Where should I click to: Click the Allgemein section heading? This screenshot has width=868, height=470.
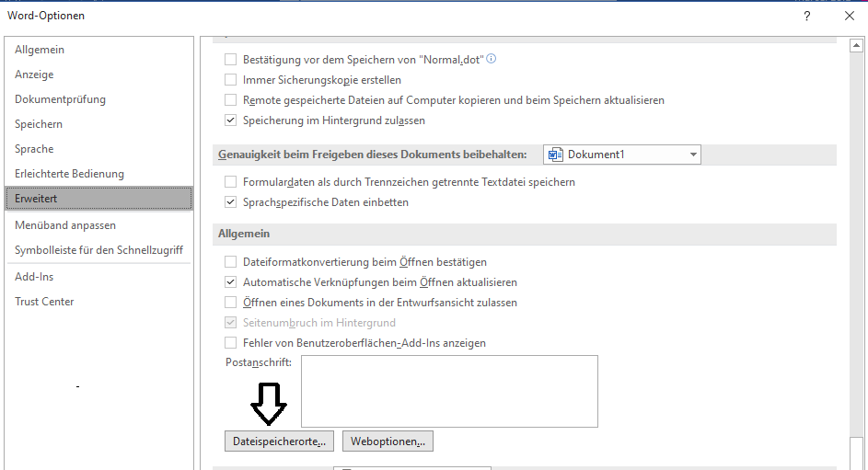[244, 234]
